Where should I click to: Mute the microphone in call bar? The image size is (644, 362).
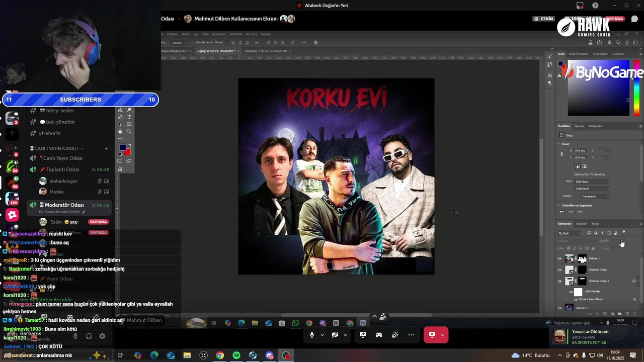click(312, 335)
